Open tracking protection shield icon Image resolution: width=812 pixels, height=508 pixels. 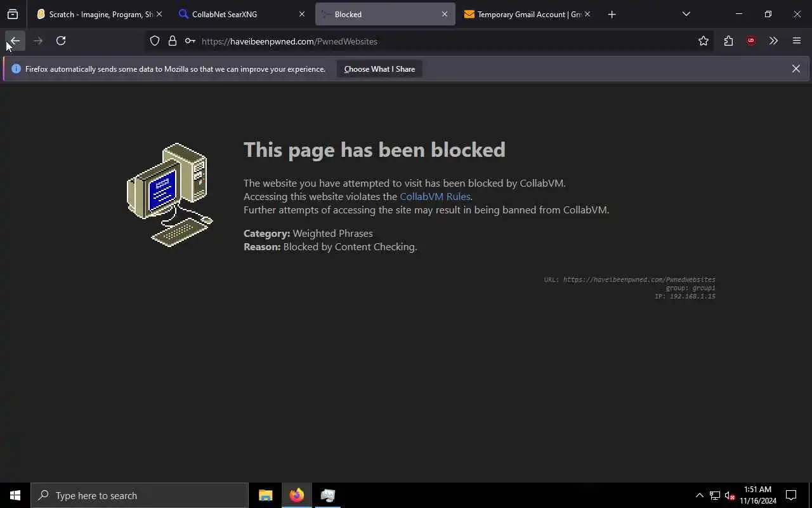click(x=155, y=41)
